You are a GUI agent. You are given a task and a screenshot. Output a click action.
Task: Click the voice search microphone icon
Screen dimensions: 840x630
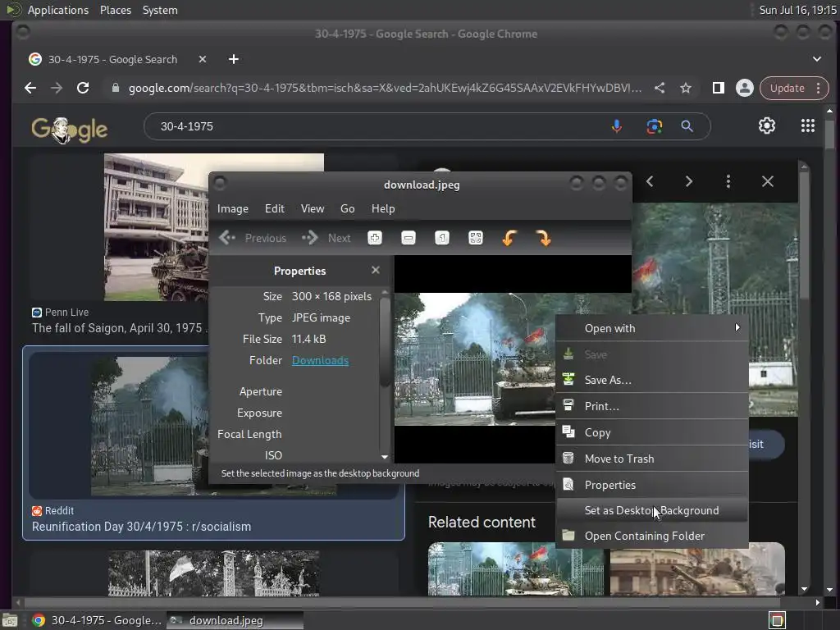point(617,126)
